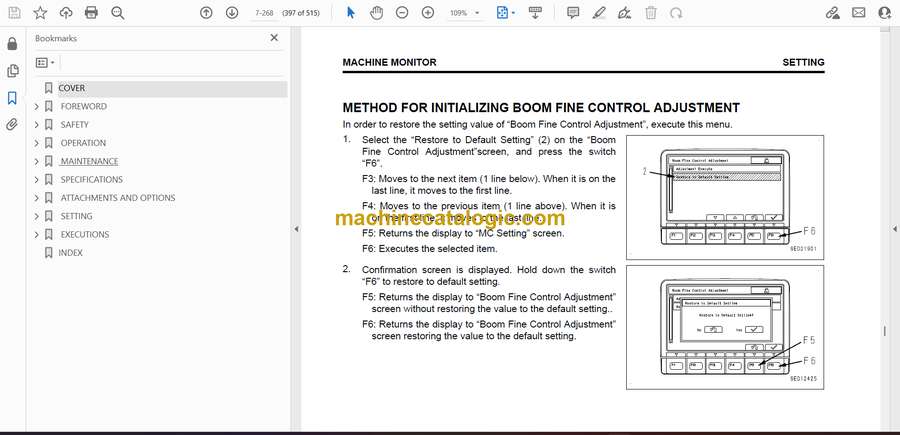This screenshot has height=435, width=900.
Task: Expand the SPECIFICATIONS bookmark
Action: click(x=37, y=180)
